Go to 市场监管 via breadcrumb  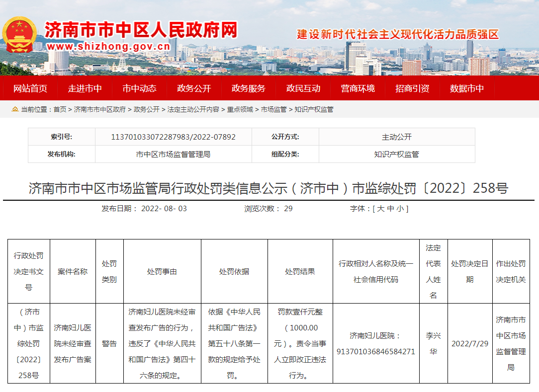click(x=274, y=109)
